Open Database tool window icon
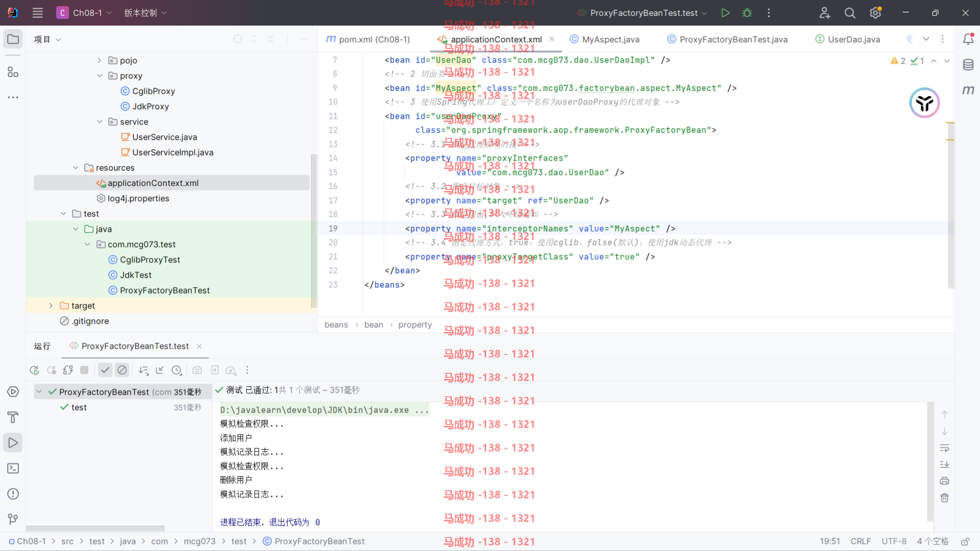Screen dimensions: 980x551 click(x=968, y=65)
